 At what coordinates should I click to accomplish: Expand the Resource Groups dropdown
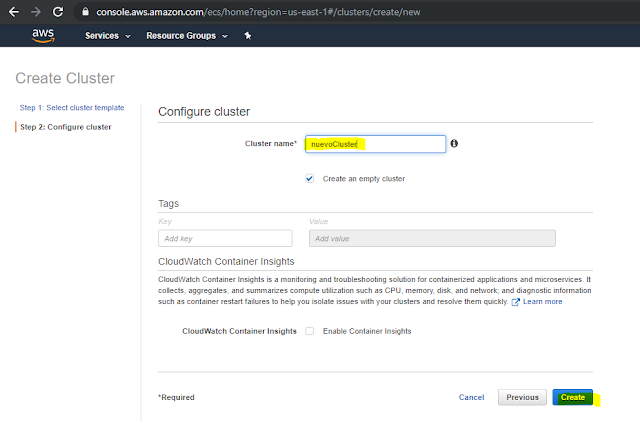187,36
